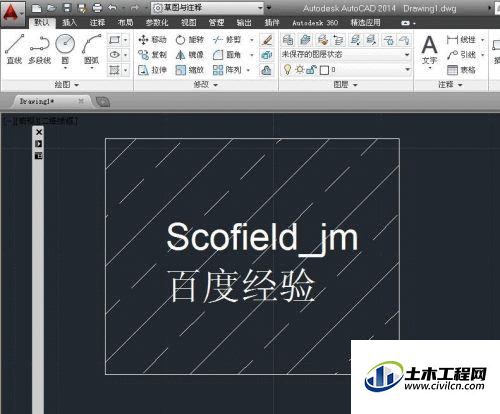Select the Rectangle draw tool icon
Screen dimensions: 500x414
(x=114, y=40)
